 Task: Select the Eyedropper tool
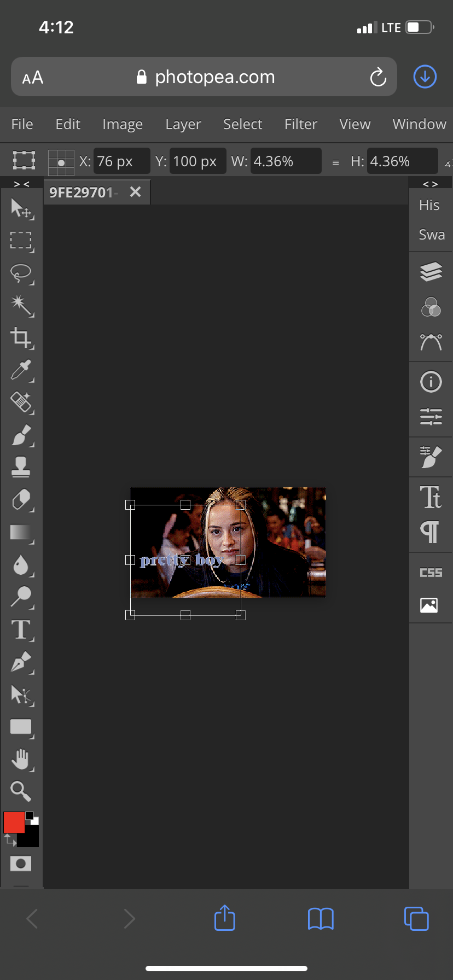pyautogui.click(x=21, y=370)
